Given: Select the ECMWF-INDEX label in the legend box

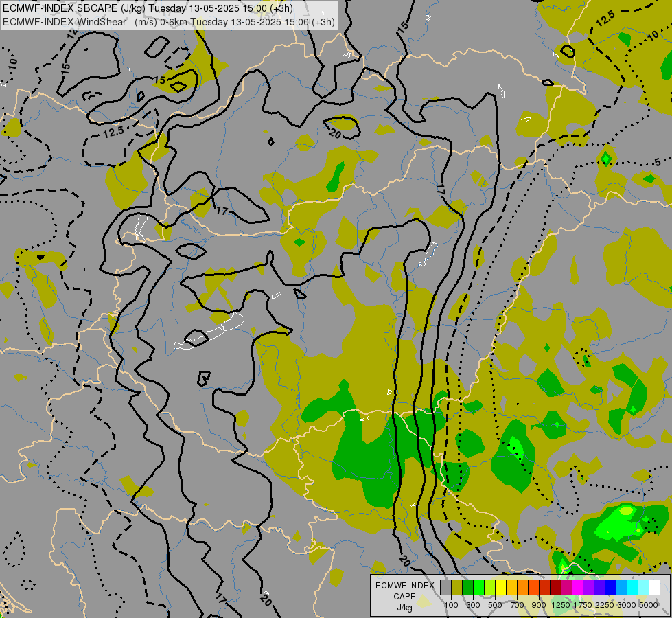Looking at the screenshot, I should point(404,586).
